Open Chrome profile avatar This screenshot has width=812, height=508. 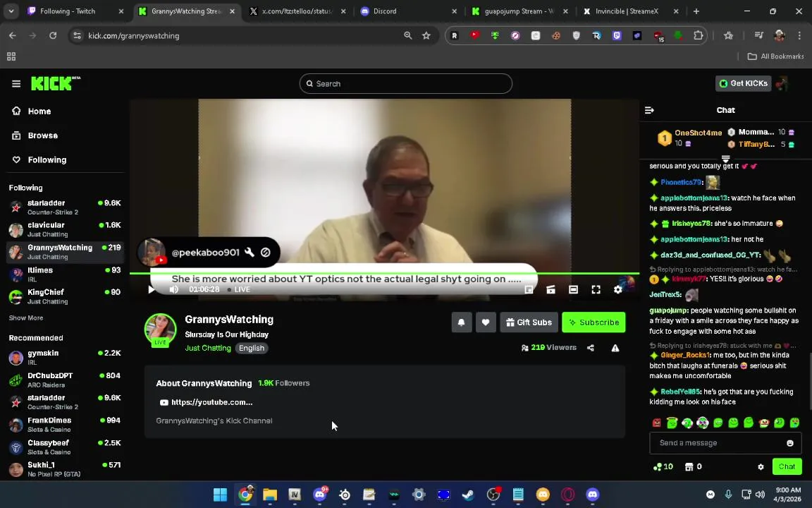pos(779,35)
